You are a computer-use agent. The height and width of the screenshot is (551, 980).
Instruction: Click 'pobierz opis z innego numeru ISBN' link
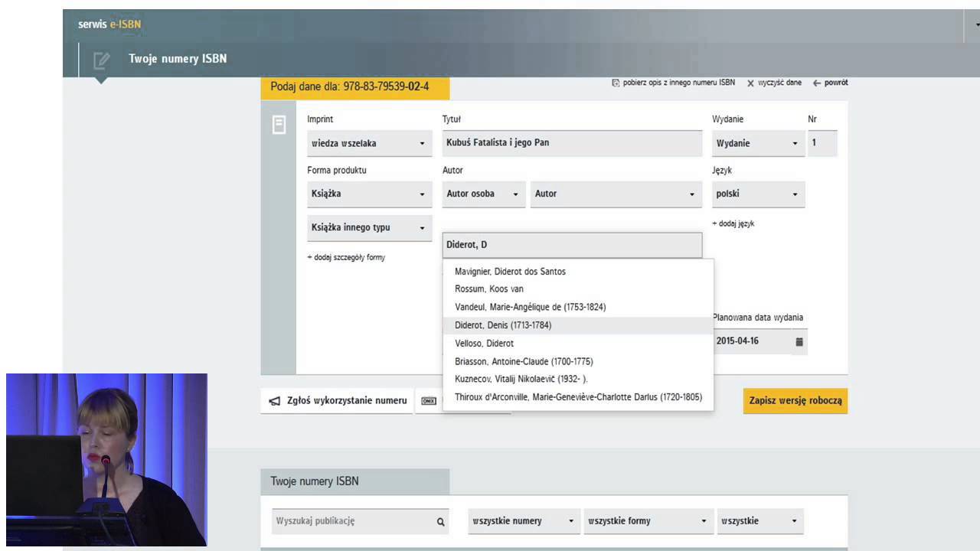[674, 83]
